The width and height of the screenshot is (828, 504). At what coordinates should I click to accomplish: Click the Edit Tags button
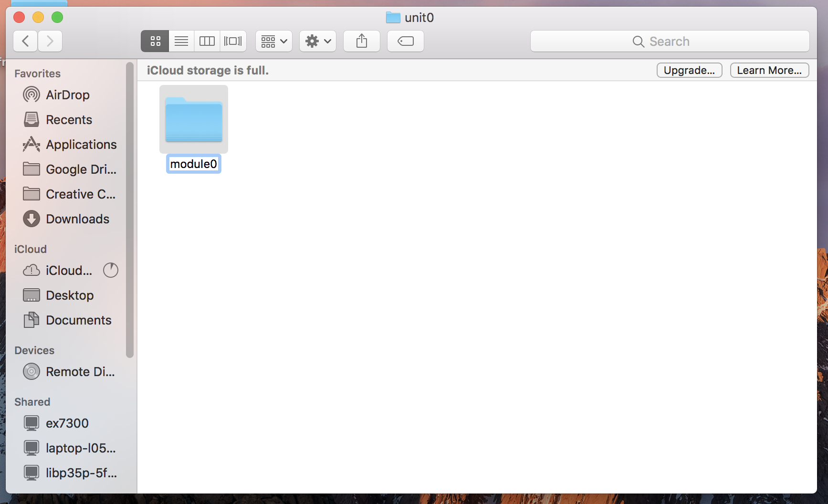(x=406, y=41)
